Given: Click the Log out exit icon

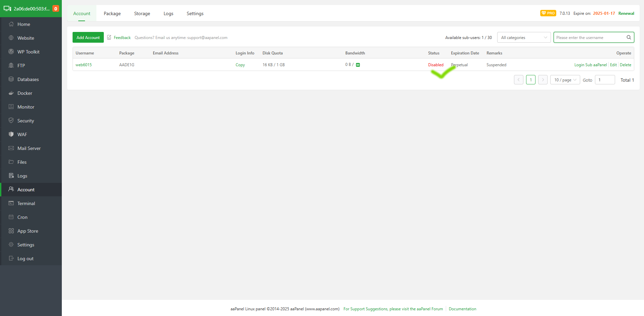Looking at the screenshot, I should (x=11, y=259).
